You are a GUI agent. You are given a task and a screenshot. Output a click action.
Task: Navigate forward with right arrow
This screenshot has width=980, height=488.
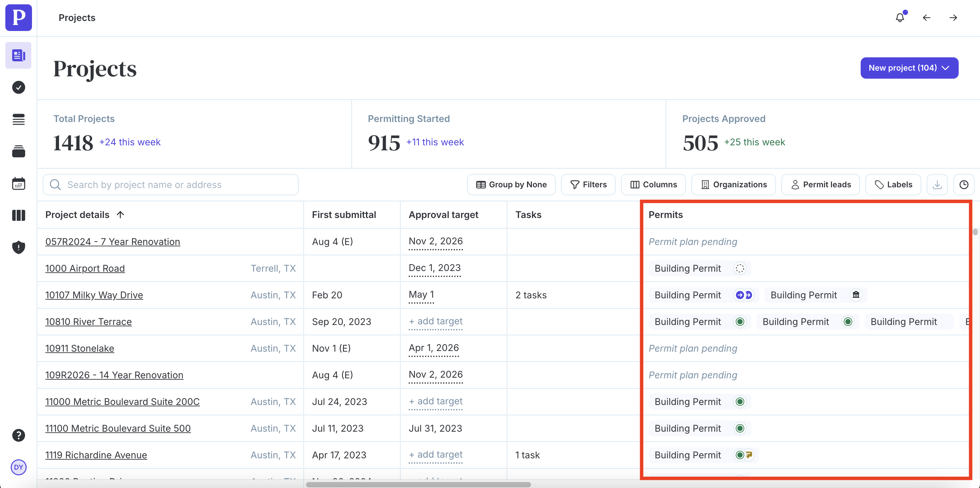pyautogui.click(x=953, y=17)
